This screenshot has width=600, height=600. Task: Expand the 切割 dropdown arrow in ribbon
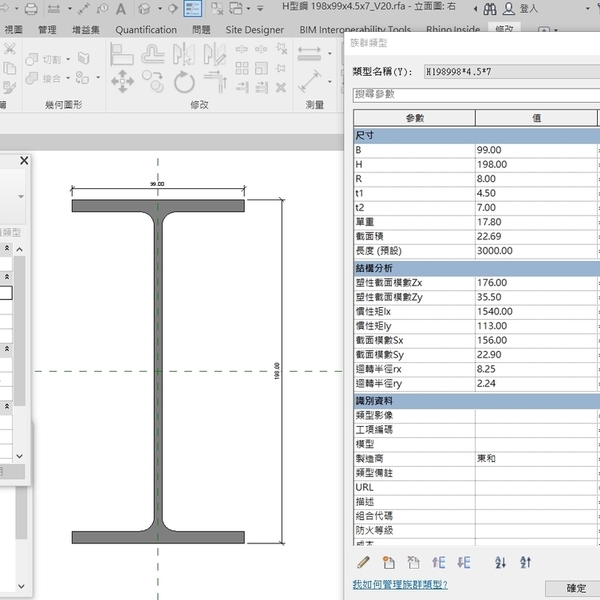tap(67, 60)
